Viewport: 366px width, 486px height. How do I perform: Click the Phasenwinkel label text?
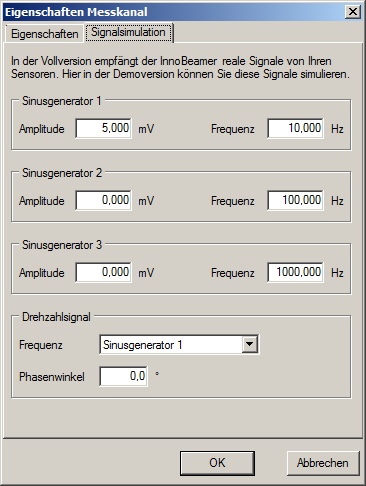[x=52, y=377]
